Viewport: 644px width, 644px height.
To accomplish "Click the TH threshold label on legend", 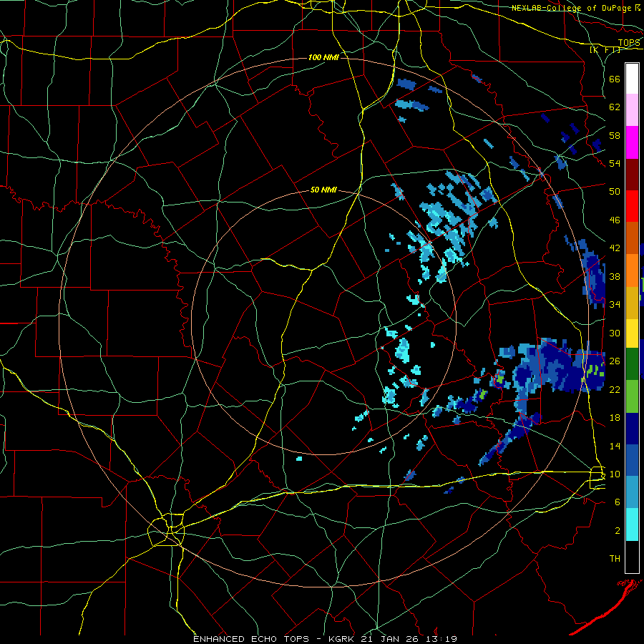I will pyautogui.click(x=615, y=559).
